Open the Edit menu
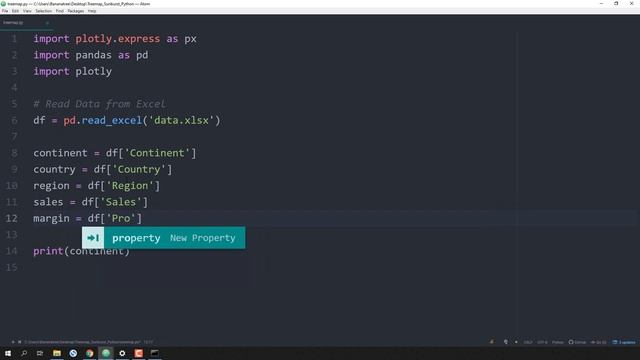 (x=16, y=11)
